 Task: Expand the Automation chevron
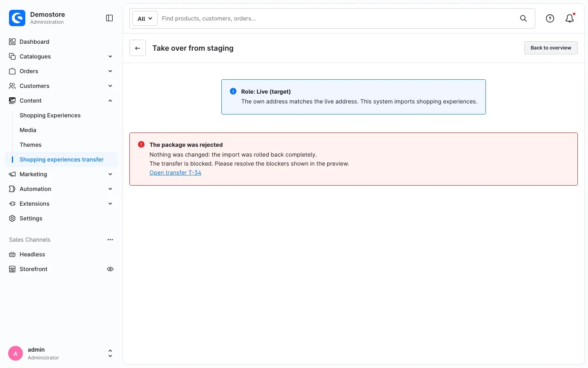point(110,189)
